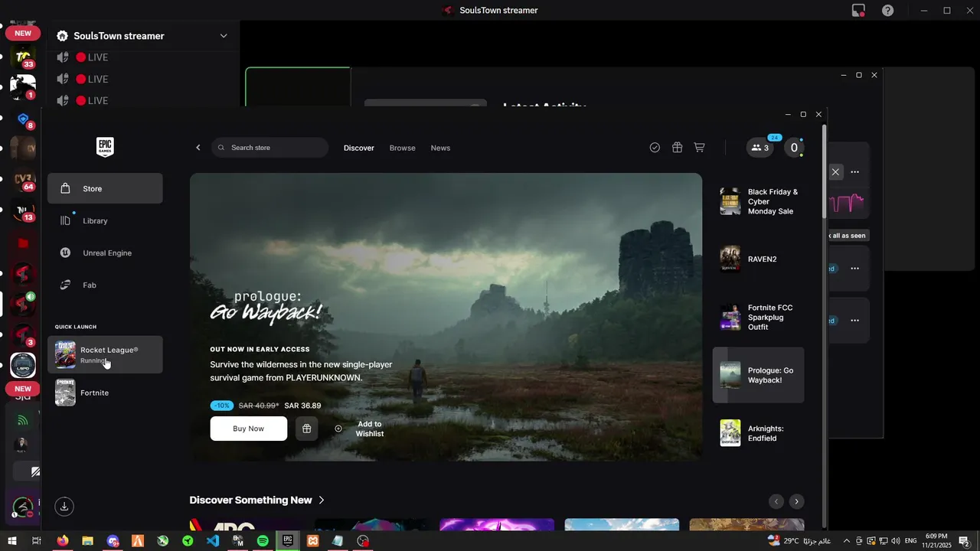Open the News tab

(440, 148)
